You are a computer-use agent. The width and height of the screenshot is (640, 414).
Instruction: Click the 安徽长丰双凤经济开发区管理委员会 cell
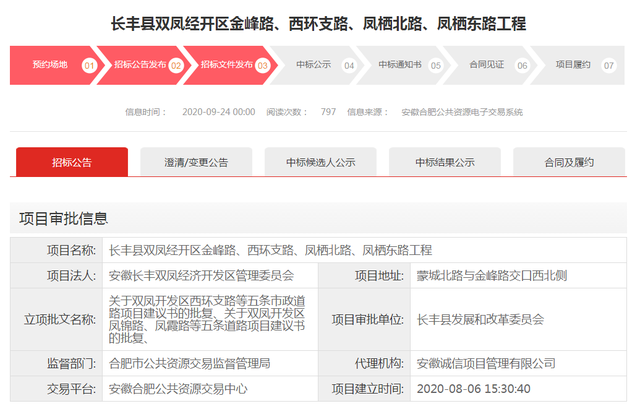(210, 276)
